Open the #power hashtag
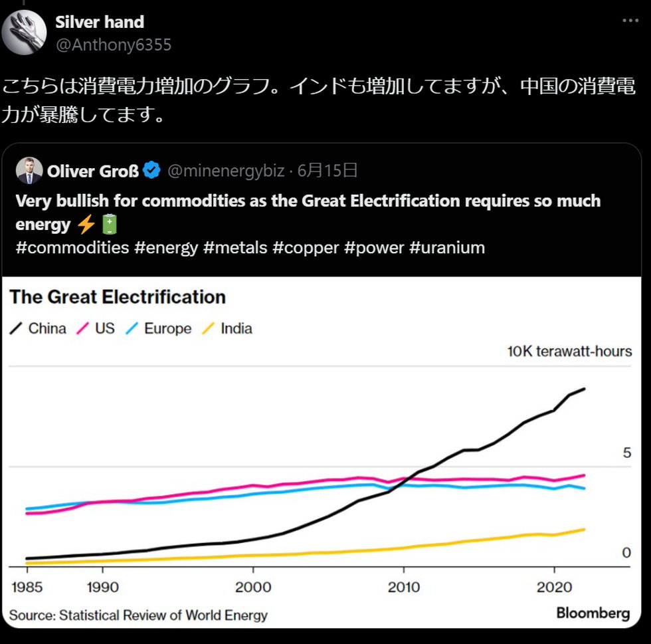The width and height of the screenshot is (651, 644). coord(373,248)
